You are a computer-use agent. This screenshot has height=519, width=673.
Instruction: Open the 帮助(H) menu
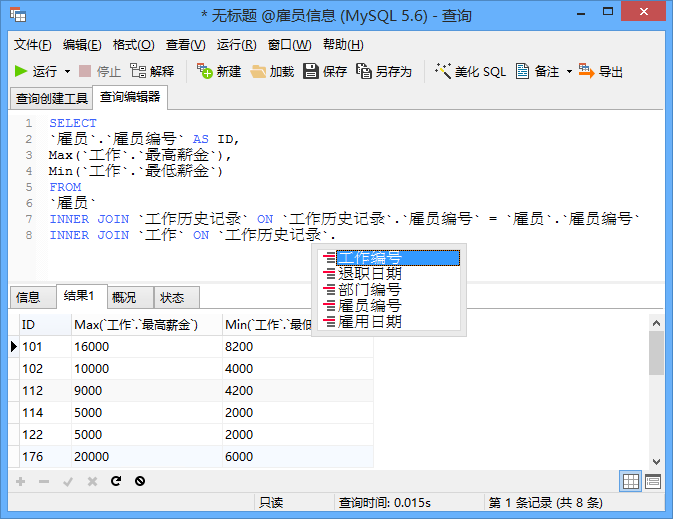click(343, 45)
